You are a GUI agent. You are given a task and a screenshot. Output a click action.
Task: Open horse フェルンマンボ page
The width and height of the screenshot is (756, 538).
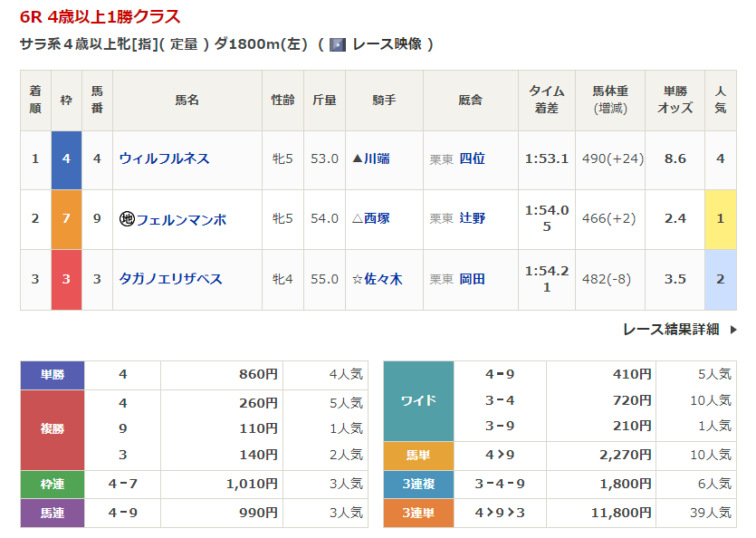pyautogui.click(x=181, y=219)
